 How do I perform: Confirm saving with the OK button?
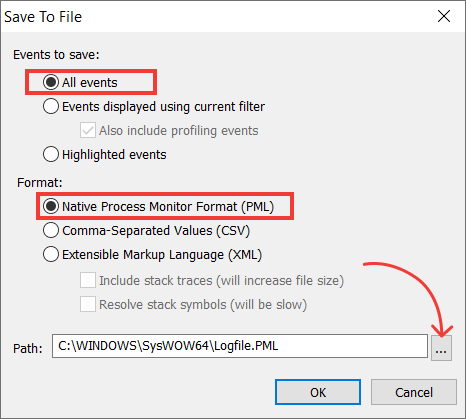[x=318, y=392]
